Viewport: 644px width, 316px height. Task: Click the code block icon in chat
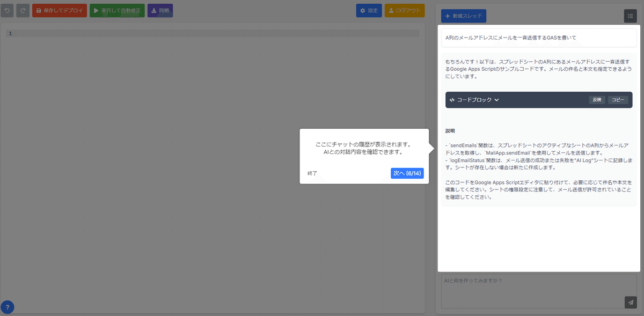click(x=453, y=99)
